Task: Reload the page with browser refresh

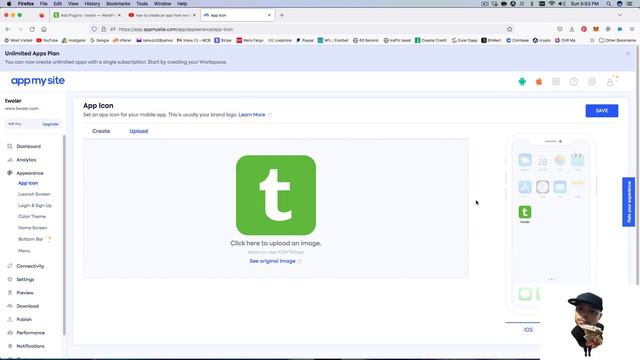Action: [32, 29]
